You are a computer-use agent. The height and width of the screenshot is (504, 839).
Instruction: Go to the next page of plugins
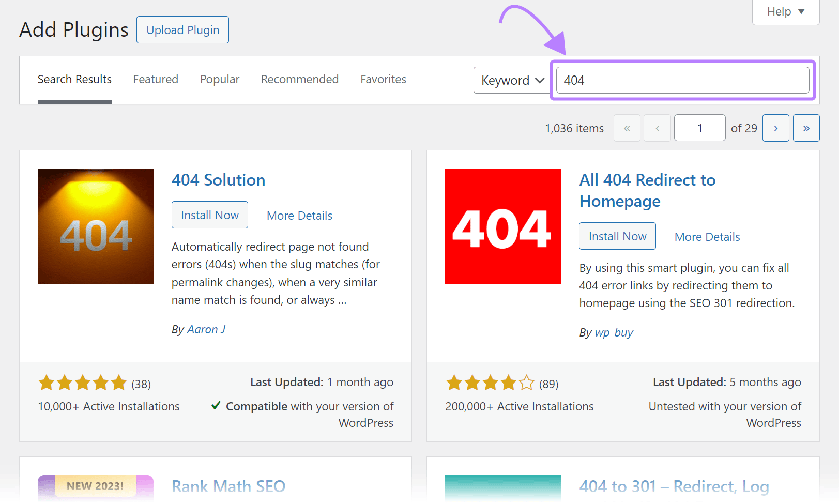(x=775, y=128)
